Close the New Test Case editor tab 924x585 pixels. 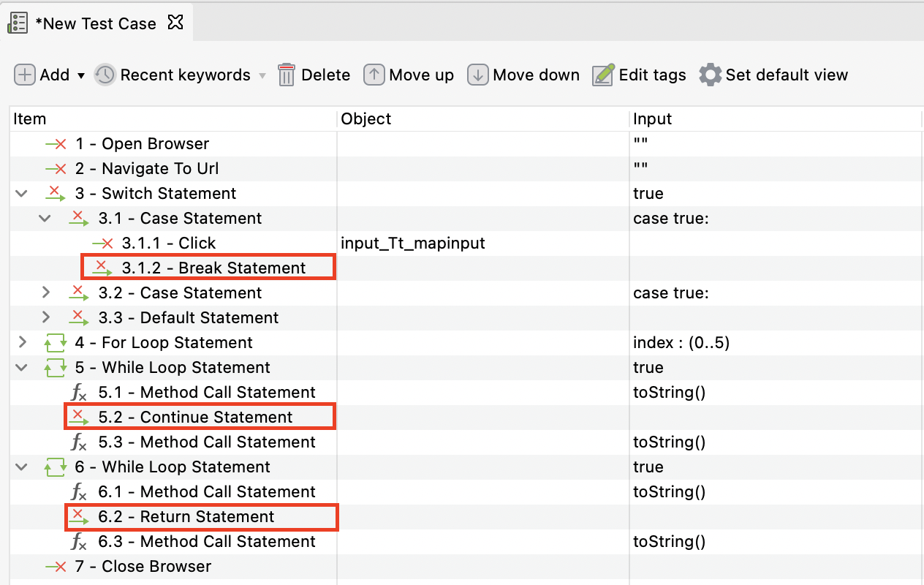pos(175,23)
